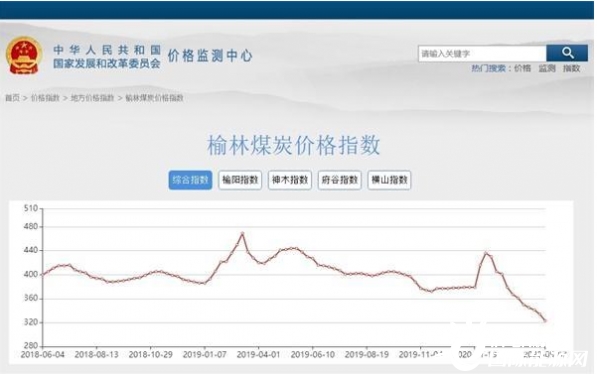Click the 2020 spike peak on the chart
This screenshot has width=597, height=374.
pyautogui.click(x=486, y=253)
